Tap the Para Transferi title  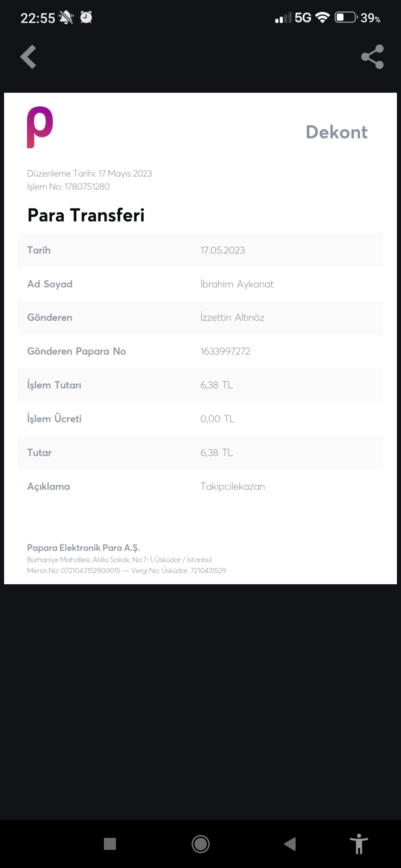(x=86, y=215)
